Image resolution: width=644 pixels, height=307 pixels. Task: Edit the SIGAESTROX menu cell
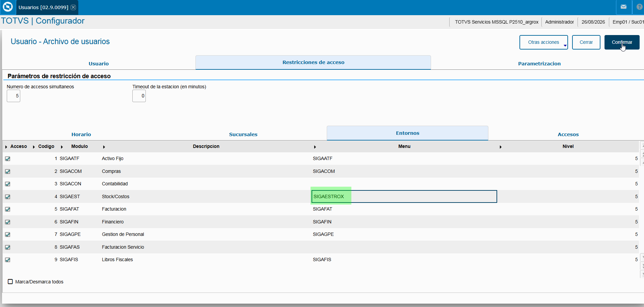coord(404,196)
